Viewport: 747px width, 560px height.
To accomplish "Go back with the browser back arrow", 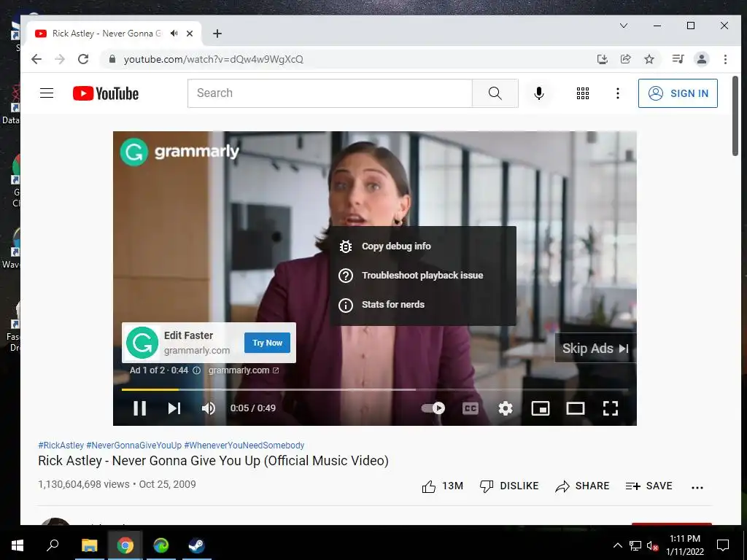I will coord(36,59).
